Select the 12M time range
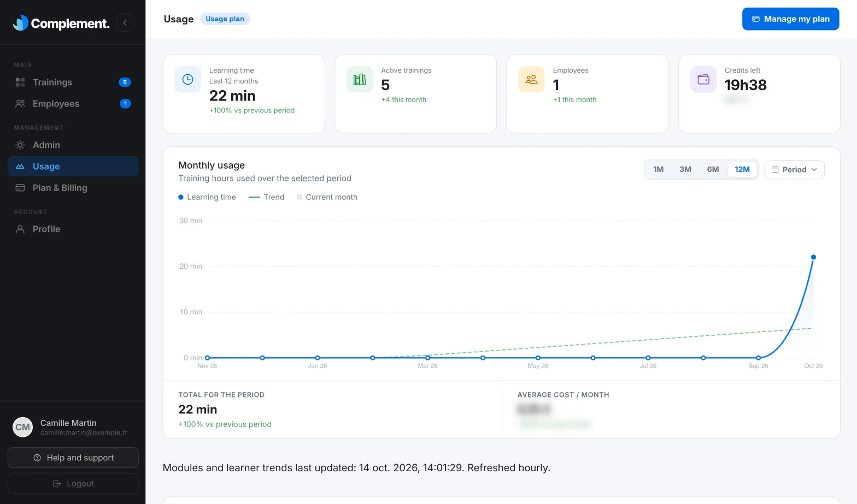Viewport: 857px width, 504px height. point(742,170)
